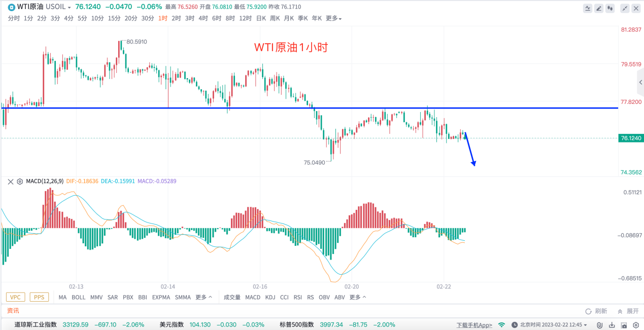Screen dimensions: 644x330
Task: Enable the MA main indicator
Action: (x=62, y=297)
